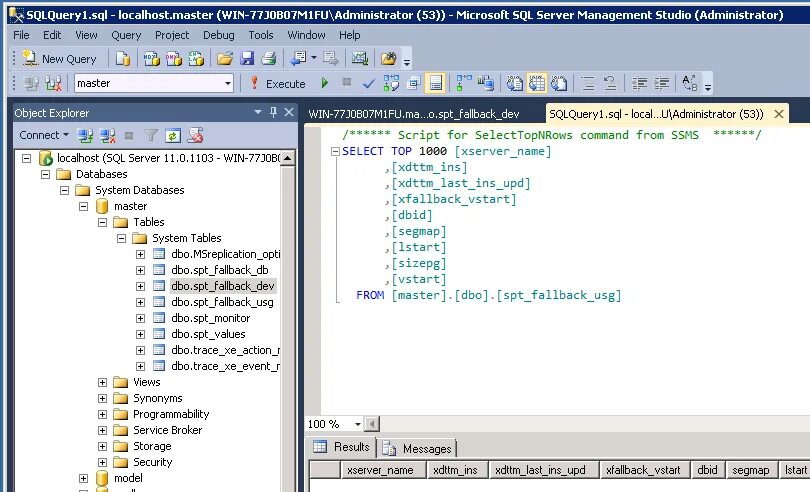Collapse the master database node

coord(84,206)
